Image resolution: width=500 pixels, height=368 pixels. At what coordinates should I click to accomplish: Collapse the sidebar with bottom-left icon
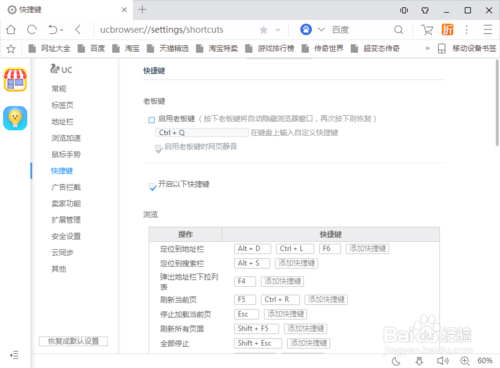(14, 355)
